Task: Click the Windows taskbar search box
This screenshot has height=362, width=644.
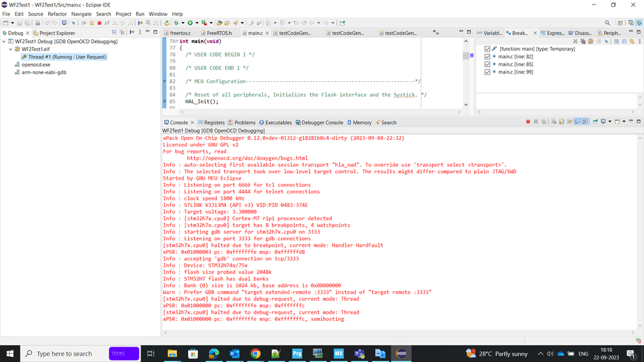Action: click(64, 354)
